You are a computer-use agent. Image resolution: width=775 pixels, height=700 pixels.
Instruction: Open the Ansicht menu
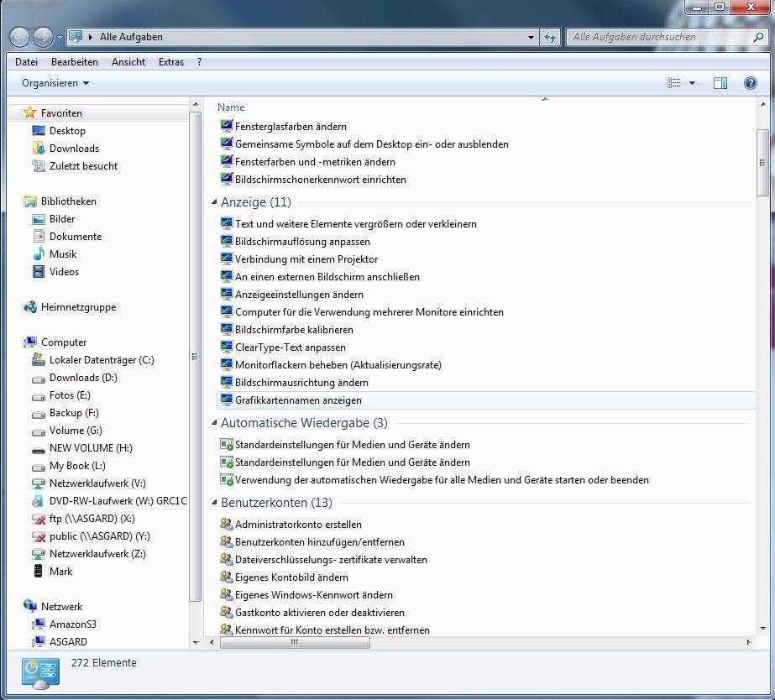(128, 62)
